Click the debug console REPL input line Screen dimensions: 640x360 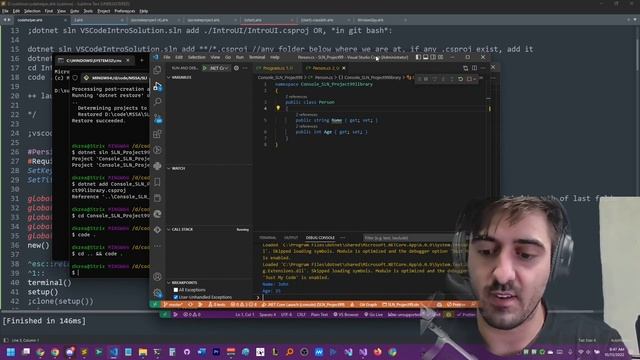359,298
